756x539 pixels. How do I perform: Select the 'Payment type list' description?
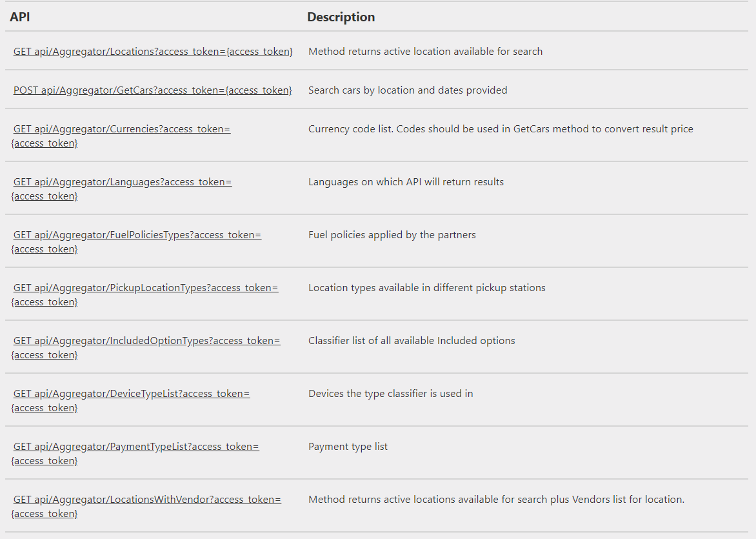(x=348, y=447)
